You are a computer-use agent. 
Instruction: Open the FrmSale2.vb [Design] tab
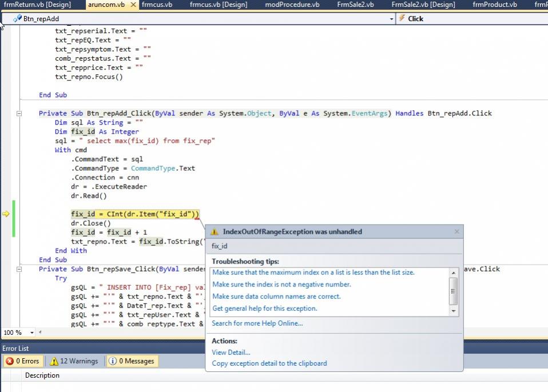click(423, 5)
